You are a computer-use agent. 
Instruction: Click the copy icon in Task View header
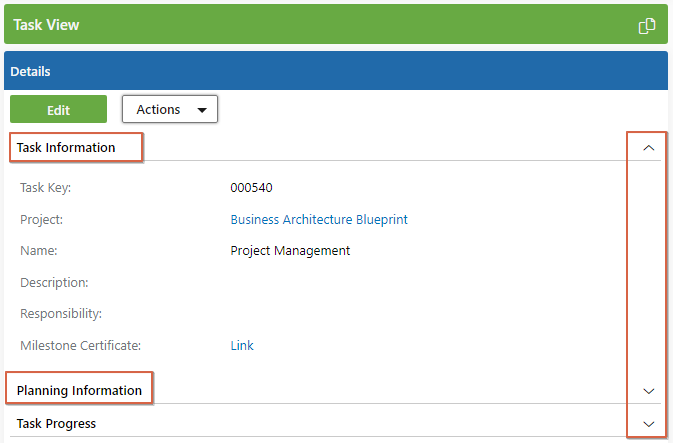tap(647, 26)
